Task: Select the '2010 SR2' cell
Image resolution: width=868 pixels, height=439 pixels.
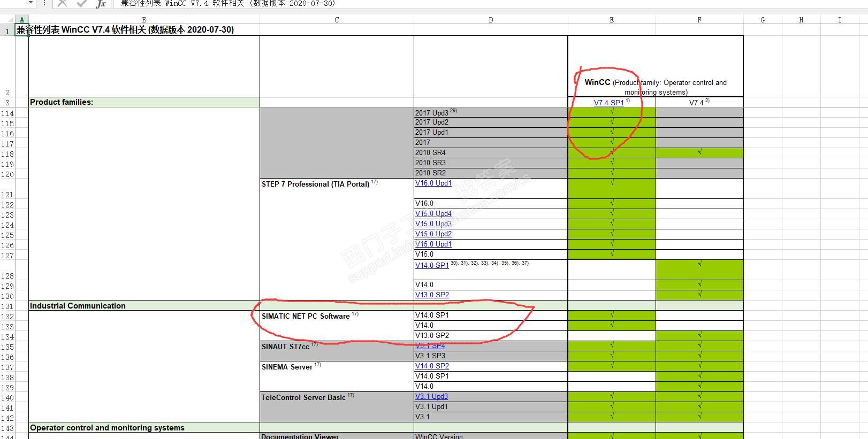Action: pyautogui.click(x=491, y=173)
